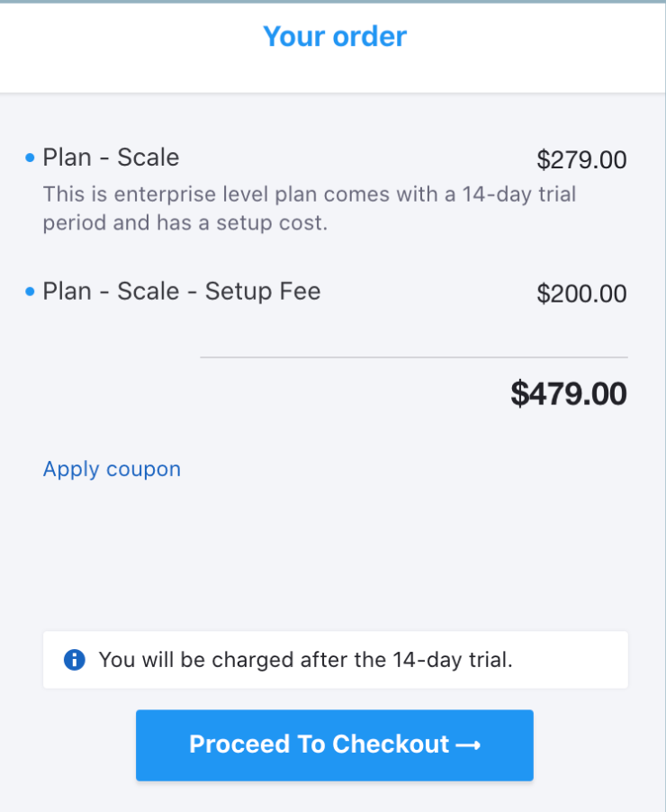This screenshot has width=666, height=812.
Task: Select the Plan - Scale line item title
Action: (111, 158)
